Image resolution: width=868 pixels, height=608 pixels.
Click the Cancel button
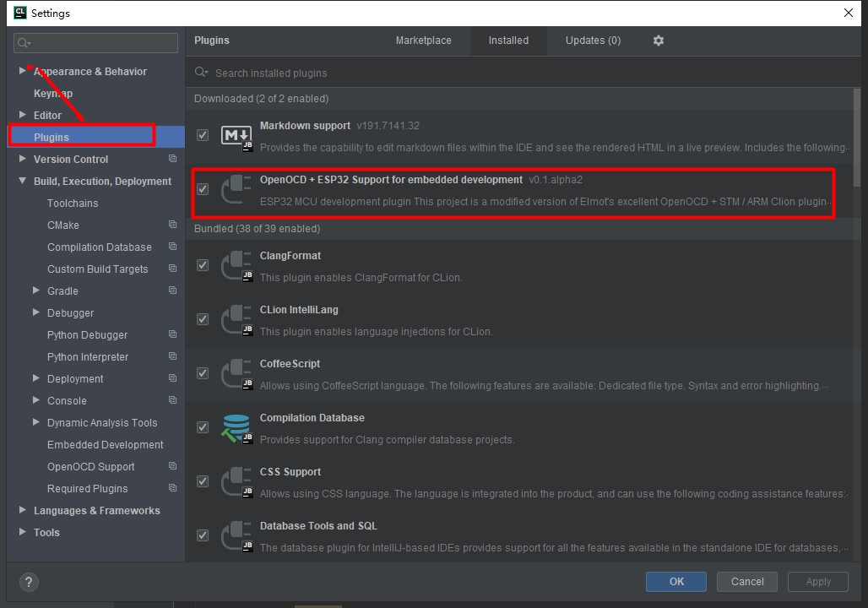point(746,582)
